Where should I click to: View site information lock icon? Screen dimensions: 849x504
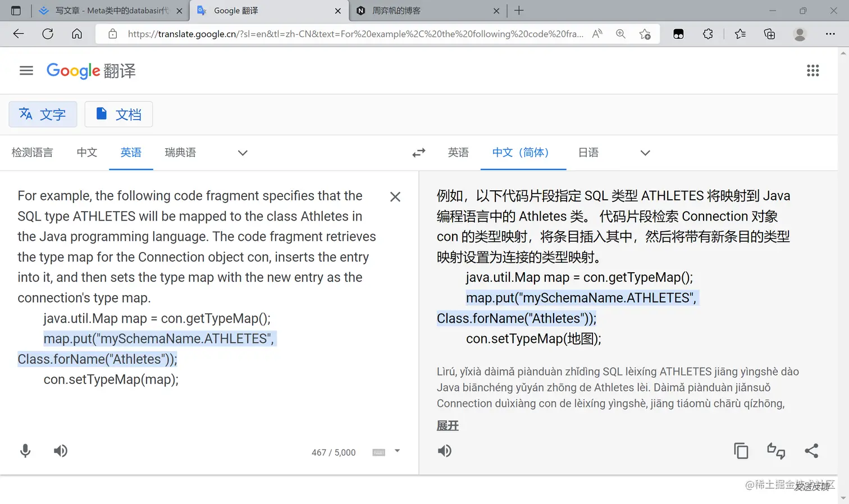click(113, 34)
